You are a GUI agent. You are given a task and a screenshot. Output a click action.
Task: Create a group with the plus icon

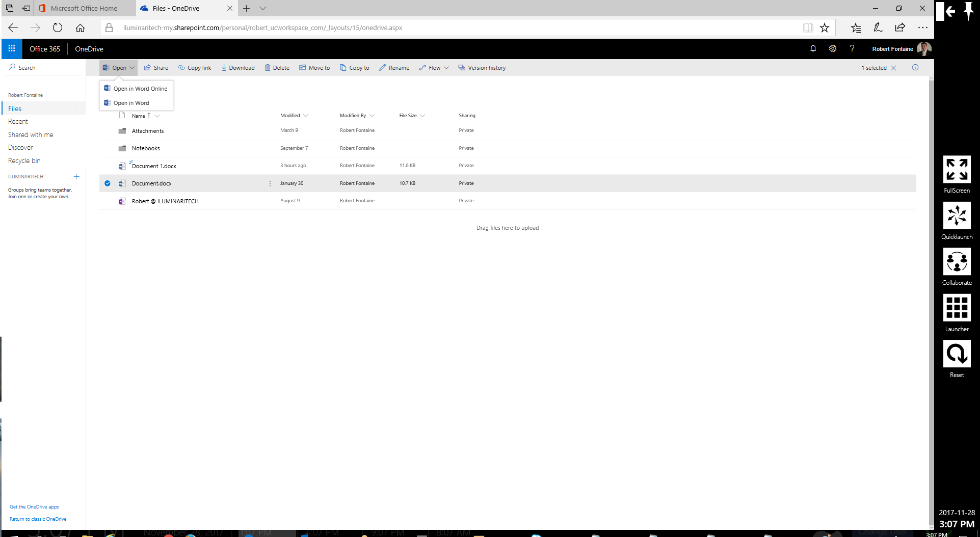tap(76, 177)
